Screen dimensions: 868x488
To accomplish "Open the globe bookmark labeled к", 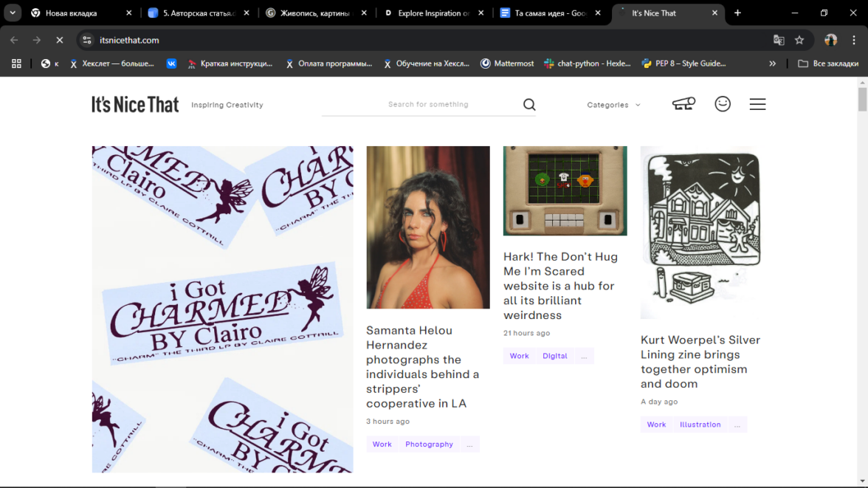I will pyautogui.click(x=50, y=63).
